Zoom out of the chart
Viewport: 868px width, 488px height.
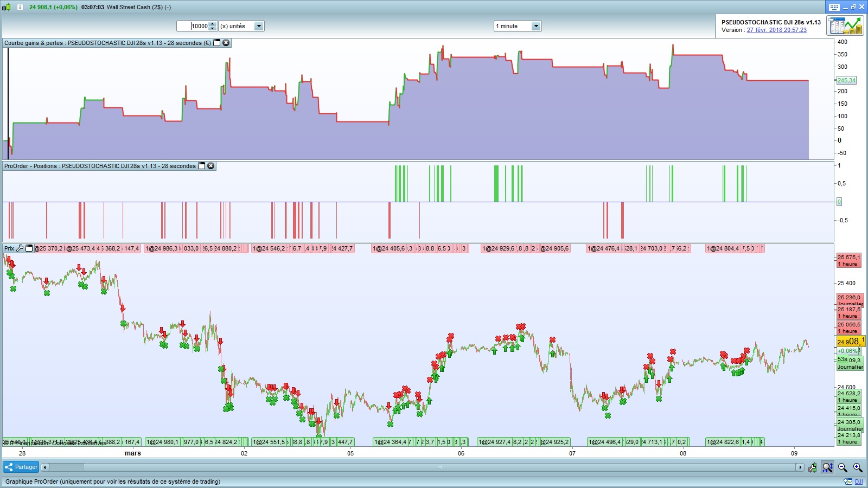[x=843, y=467]
